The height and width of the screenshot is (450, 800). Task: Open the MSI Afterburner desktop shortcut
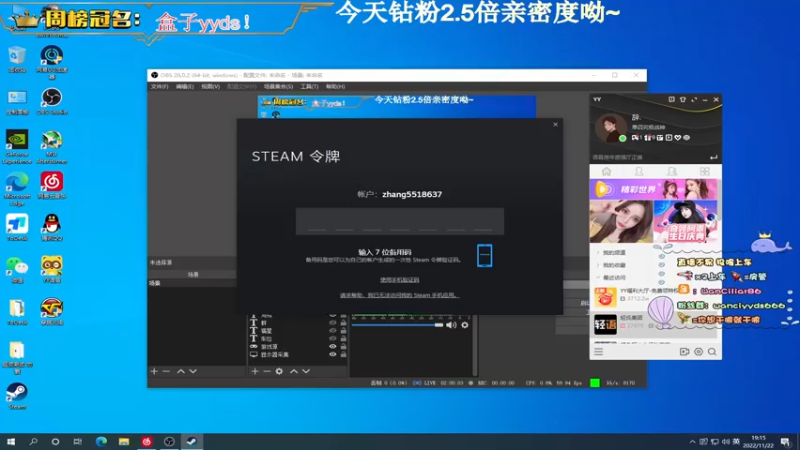(52, 146)
